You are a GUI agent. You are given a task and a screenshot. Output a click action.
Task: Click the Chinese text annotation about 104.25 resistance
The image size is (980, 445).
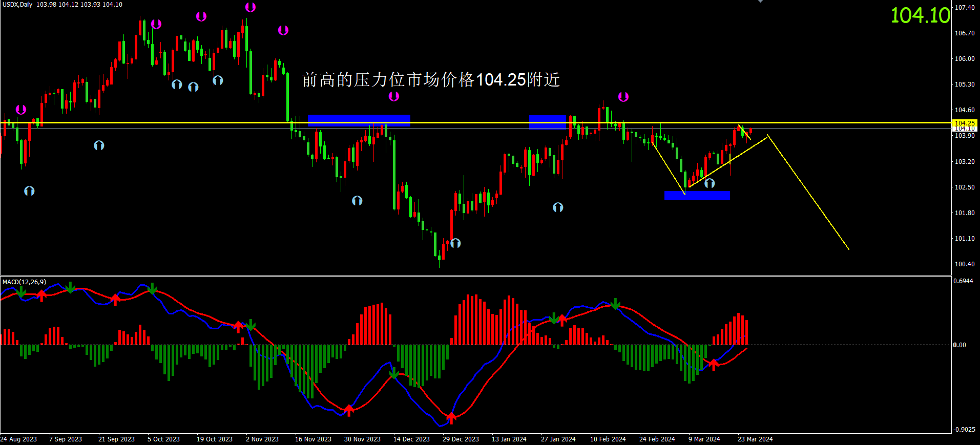pyautogui.click(x=430, y=80)
